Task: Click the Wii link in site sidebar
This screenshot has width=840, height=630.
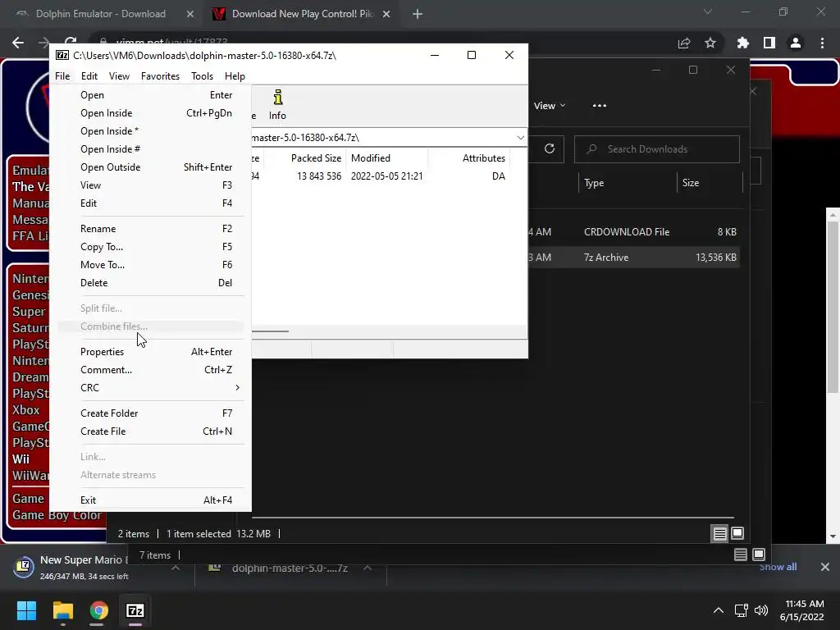Action: [21, 459]
